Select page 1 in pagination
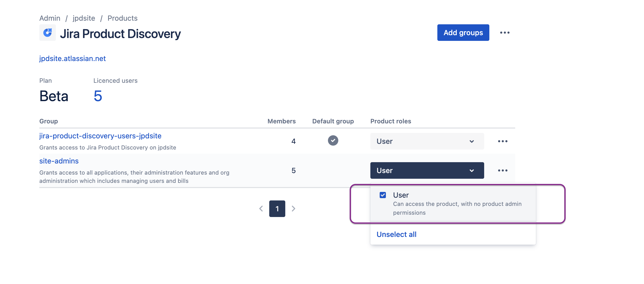Viewport: 644px width, 284px height. (x=277, y=208)
